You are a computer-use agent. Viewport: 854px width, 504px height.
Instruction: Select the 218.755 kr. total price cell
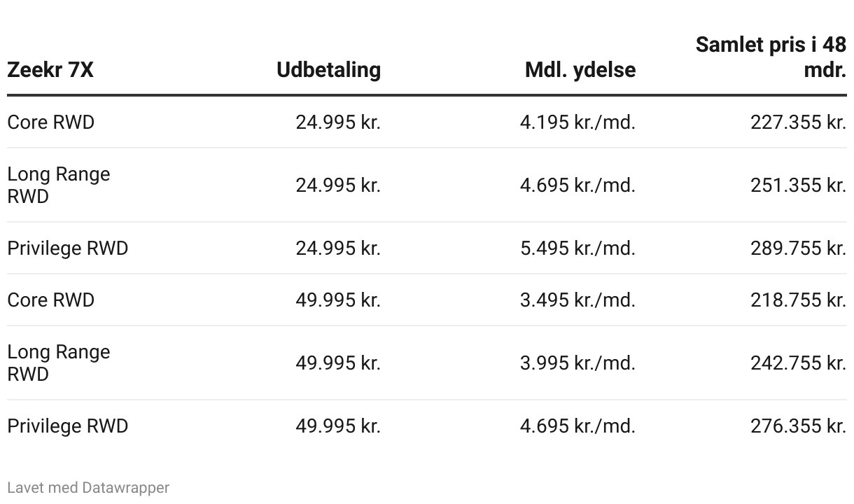[x=799, y=300]
